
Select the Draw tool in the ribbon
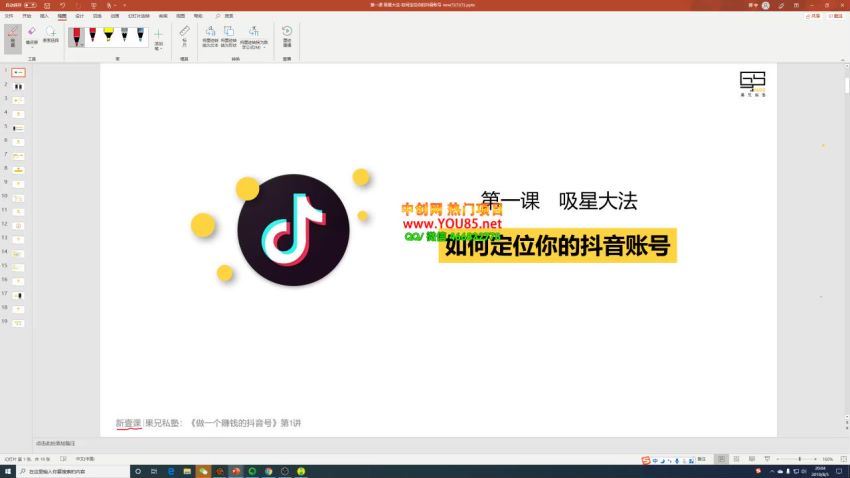12,38
